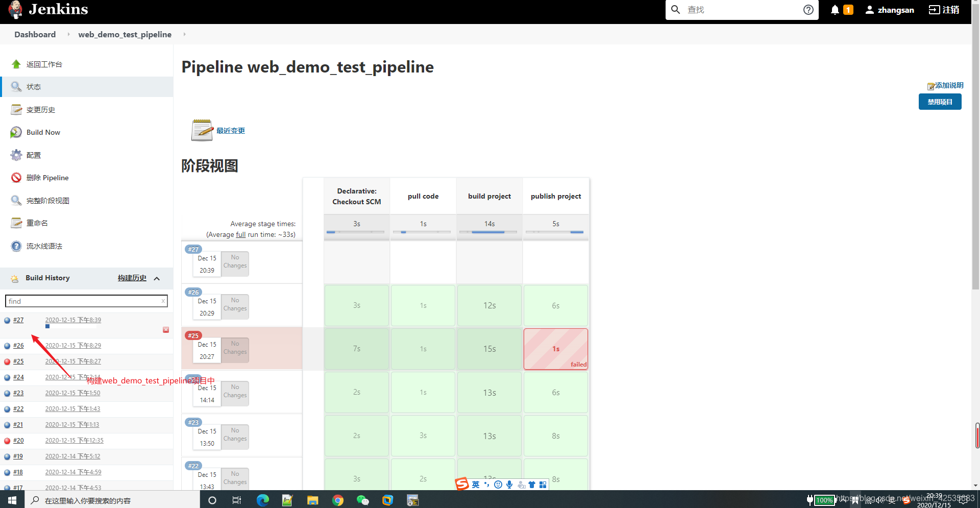Open web_demo_test_pipeline breadcrumb link
Screen dimensions: 980x508
click(x=125, y=34)
